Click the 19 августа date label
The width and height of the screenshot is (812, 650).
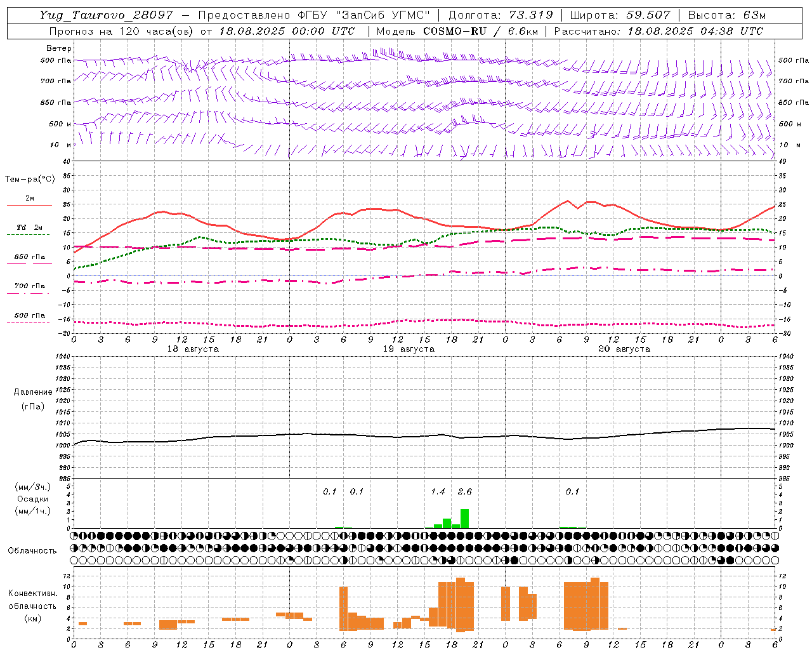point(409,349)
